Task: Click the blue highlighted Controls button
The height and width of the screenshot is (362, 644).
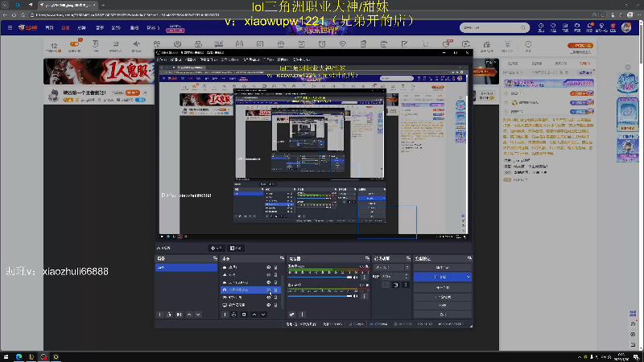Action: pos(442,277)
